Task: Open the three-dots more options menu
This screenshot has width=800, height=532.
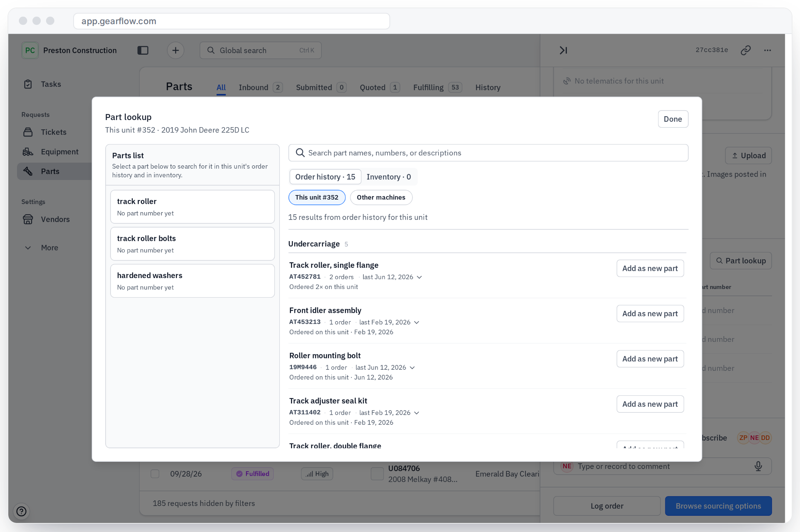Action: click(x=768, y=50)
